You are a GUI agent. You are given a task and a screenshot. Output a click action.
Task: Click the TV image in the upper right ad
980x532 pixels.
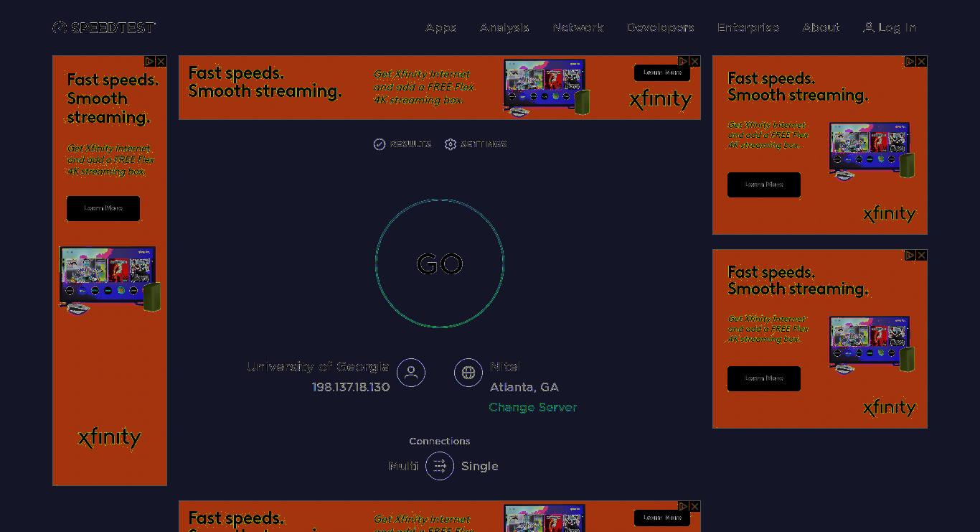coord(872,151)
